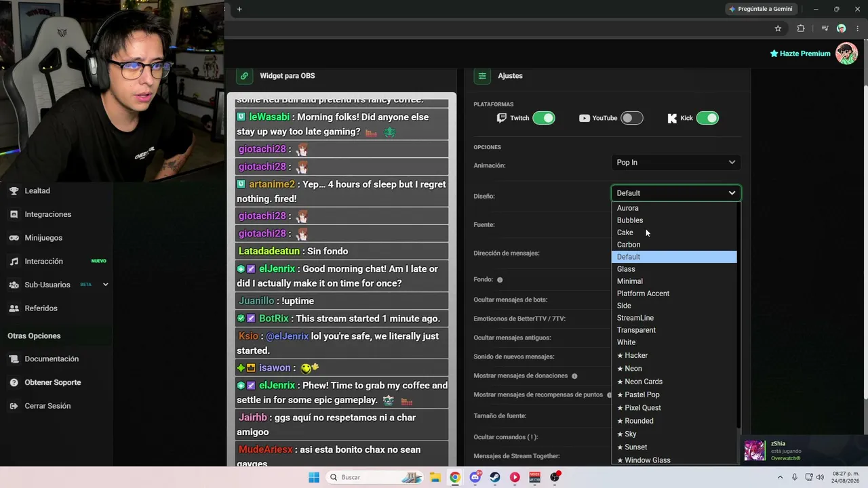Click the Lealtad trophy icon
This screenshot has width=868, height=488.
point(14,191)
